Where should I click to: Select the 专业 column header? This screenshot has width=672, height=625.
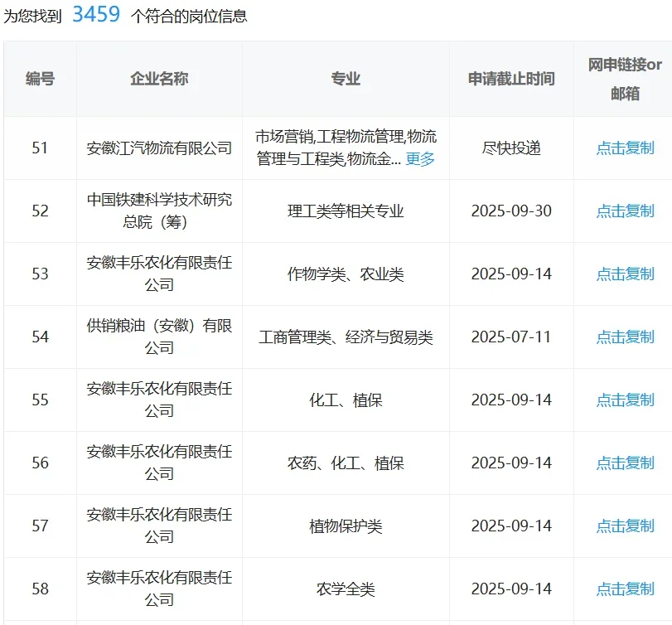(x=346, y=79)
